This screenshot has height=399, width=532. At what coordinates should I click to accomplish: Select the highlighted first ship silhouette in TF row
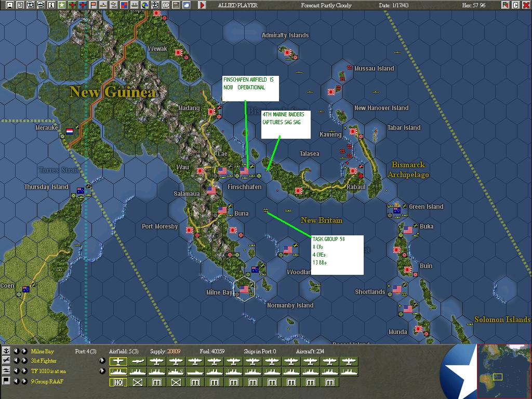click(x=118, y=372)
